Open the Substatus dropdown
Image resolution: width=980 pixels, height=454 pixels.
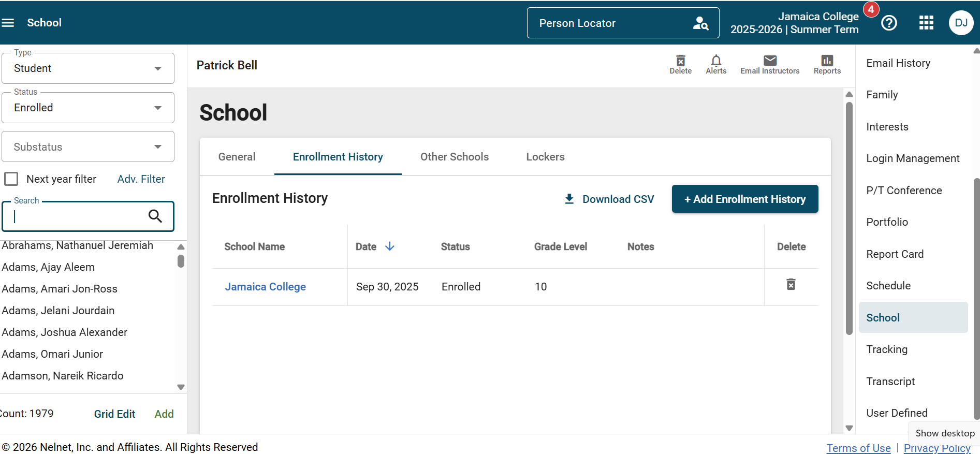[x=88, y=147]
